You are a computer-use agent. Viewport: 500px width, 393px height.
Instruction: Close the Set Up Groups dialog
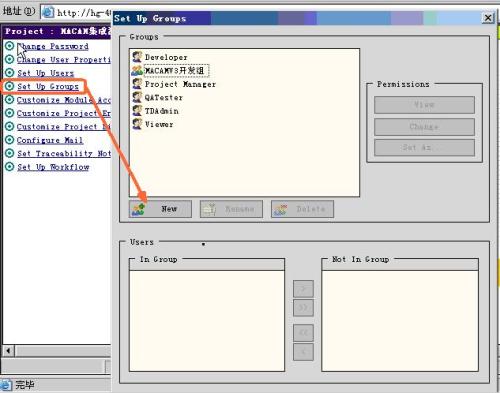pyautogui.click(x=488, y=17)
